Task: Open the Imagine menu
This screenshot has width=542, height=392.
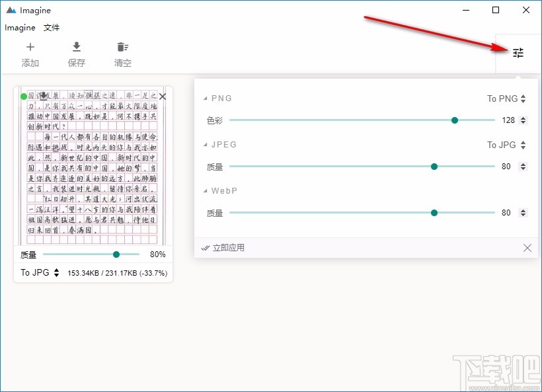Action: [20, 27]
